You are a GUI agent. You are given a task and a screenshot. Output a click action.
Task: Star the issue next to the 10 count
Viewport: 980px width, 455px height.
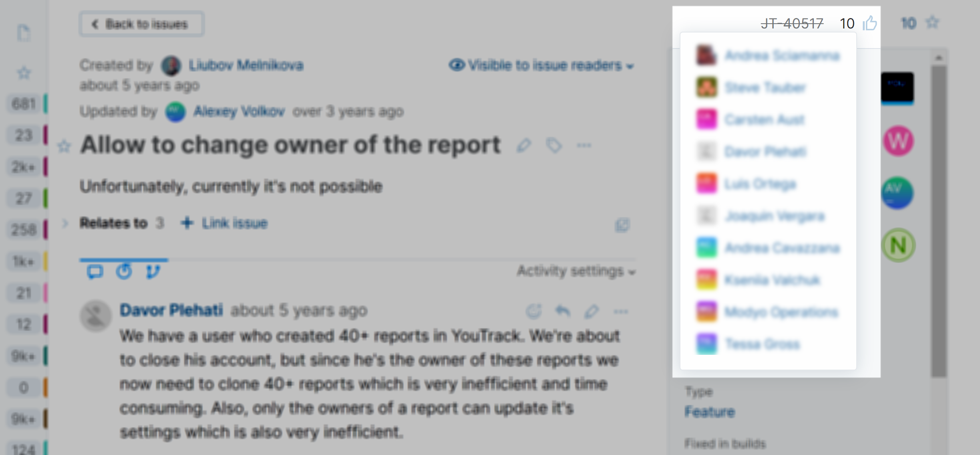click(x=933, y=22)
